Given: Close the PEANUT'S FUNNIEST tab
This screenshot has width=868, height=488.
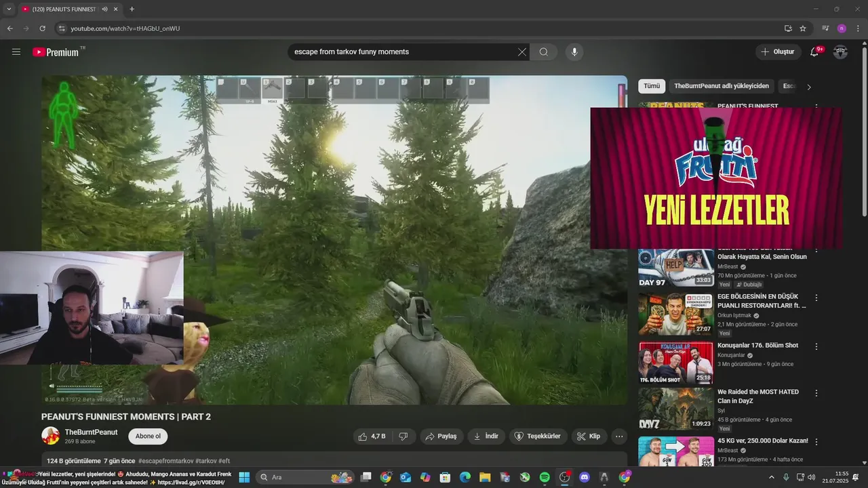Looking at the screenshot, I should (x=116, y=9).
